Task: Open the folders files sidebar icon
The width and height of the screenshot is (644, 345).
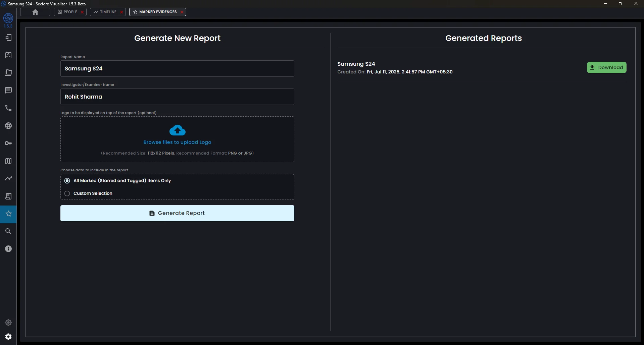Action: coord(8,73)
